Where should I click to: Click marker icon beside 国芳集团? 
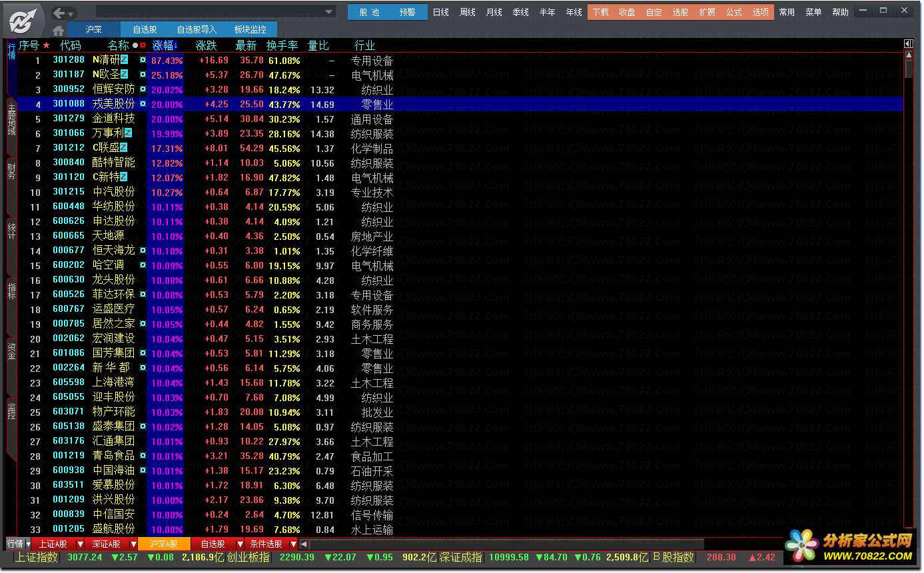pos(143,353)
